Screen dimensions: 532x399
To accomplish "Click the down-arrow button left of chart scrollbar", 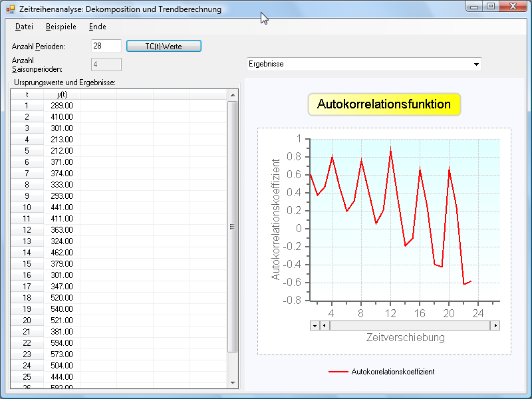I will 315,326.
